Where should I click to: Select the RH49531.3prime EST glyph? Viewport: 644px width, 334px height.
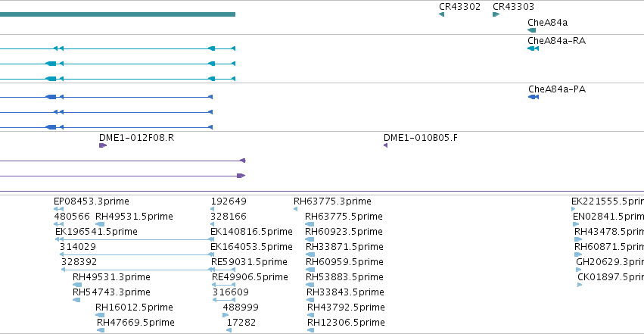pos(77,285)
